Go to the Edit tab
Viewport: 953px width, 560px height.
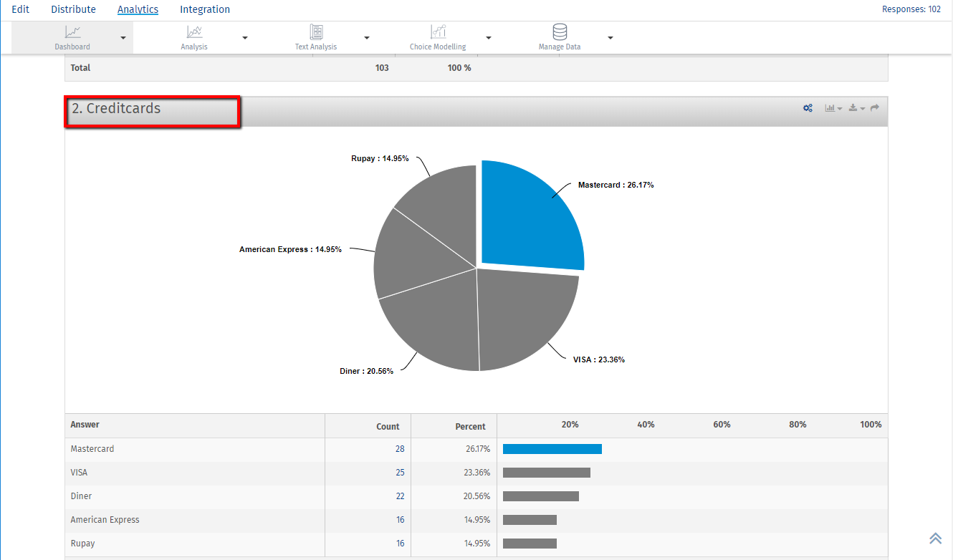[21, 9]
